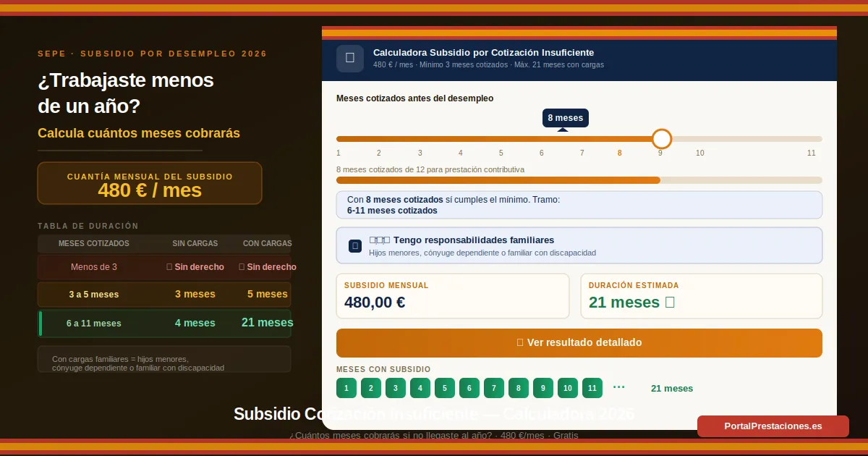This screenshot has width=868, height=456.
Task: Select tick 10 on months scale
Action: (700, 153)
